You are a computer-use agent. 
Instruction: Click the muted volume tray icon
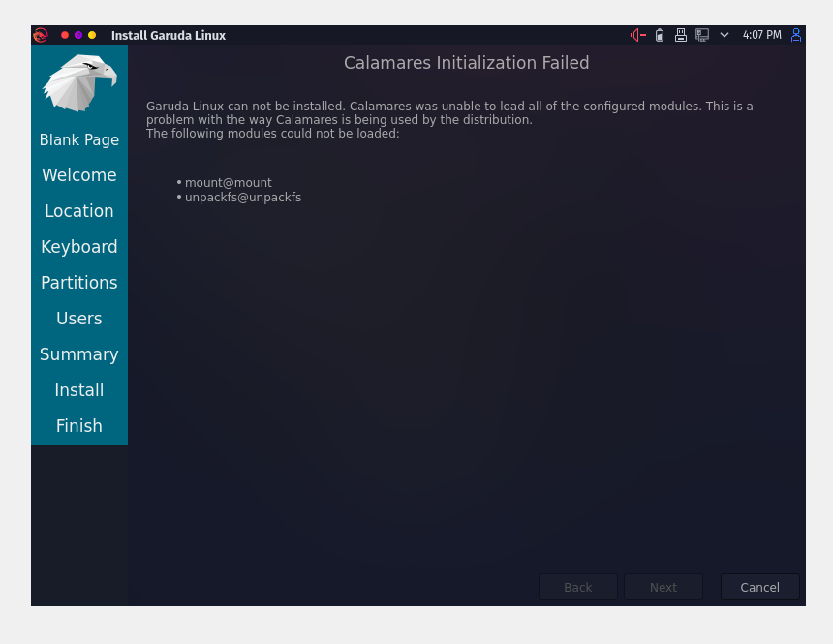[x=638, y=35]
